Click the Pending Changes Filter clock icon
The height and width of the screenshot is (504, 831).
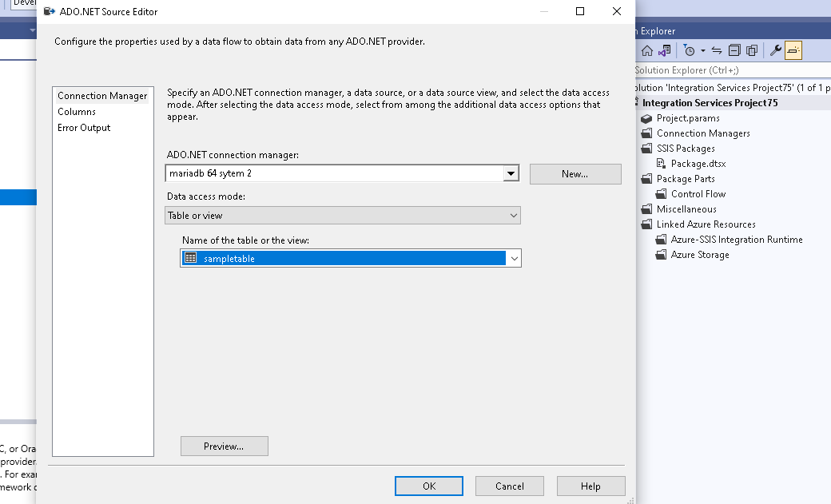690,50
